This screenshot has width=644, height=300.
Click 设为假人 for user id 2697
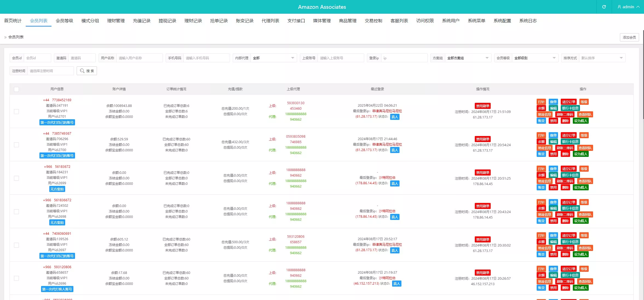[580, 254]
